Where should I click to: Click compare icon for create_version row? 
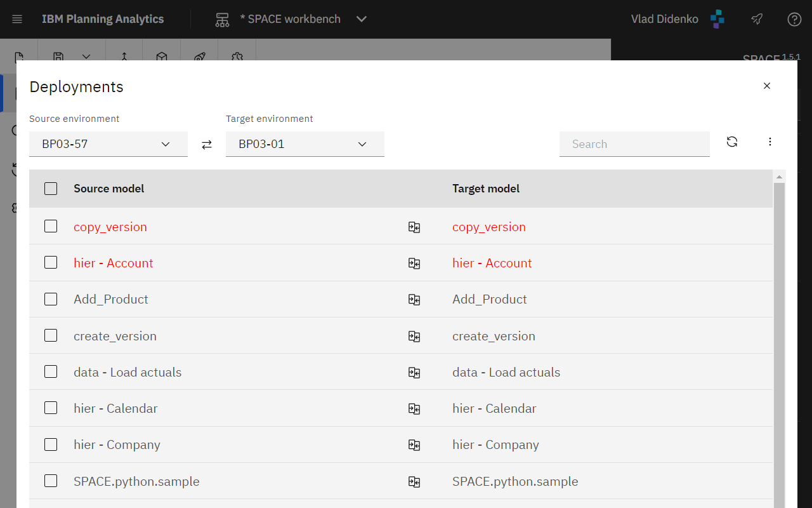414,337
